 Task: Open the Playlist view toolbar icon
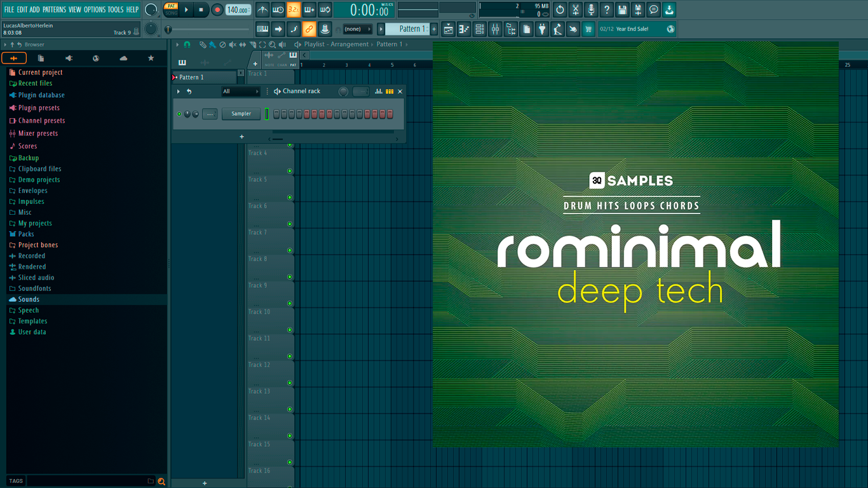tap(449, 29)
